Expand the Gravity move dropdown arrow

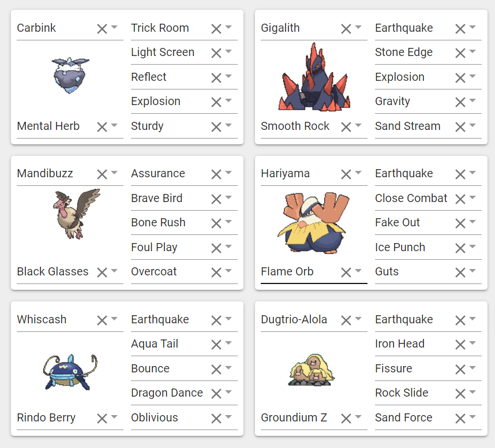coord(472,100)
